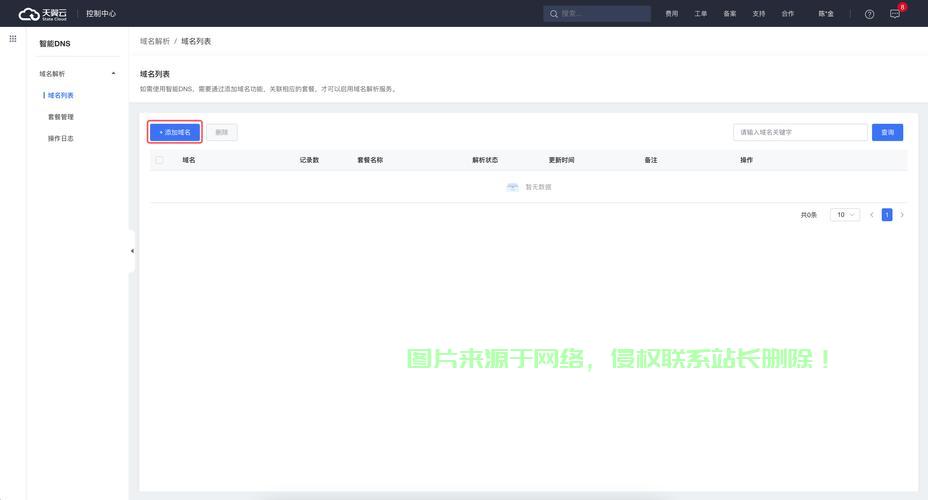Select 套餐管理 in the sidebar
The image size is (928, 500).
[61, 117]
